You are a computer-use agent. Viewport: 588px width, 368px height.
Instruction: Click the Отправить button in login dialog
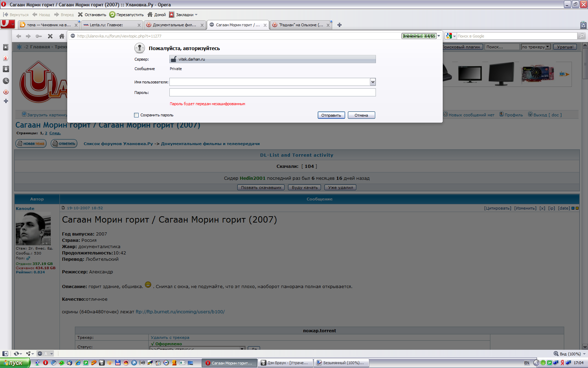(x=331, y=115)
